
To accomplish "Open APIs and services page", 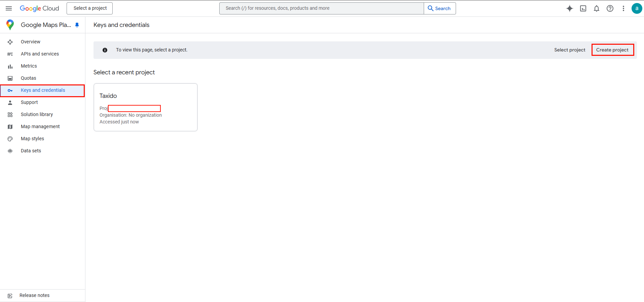I will click(x=40, y=54).
